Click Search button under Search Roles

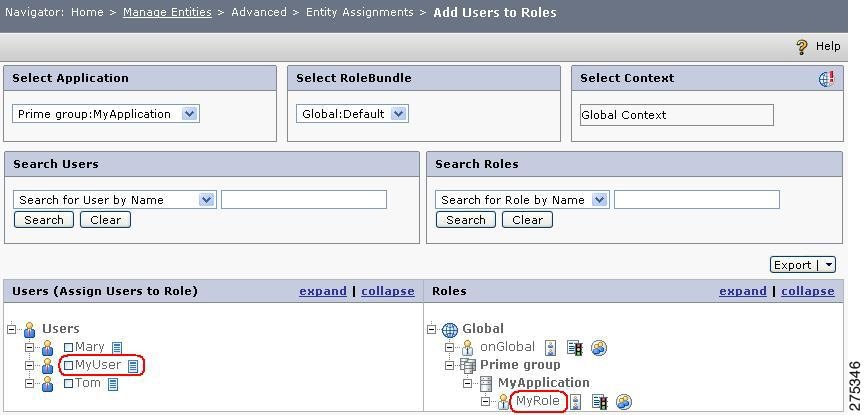(466, 220)
